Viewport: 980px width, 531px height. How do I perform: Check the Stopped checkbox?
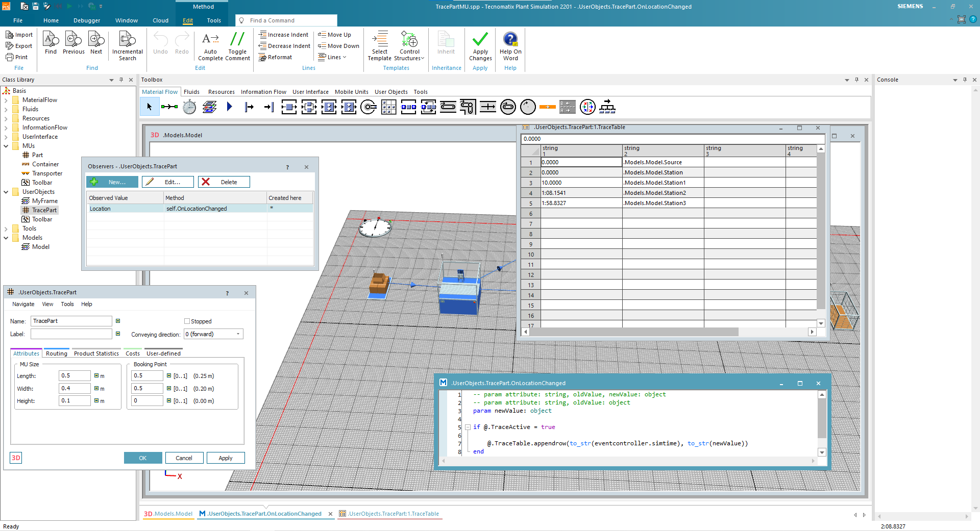(x=187, y=321)
